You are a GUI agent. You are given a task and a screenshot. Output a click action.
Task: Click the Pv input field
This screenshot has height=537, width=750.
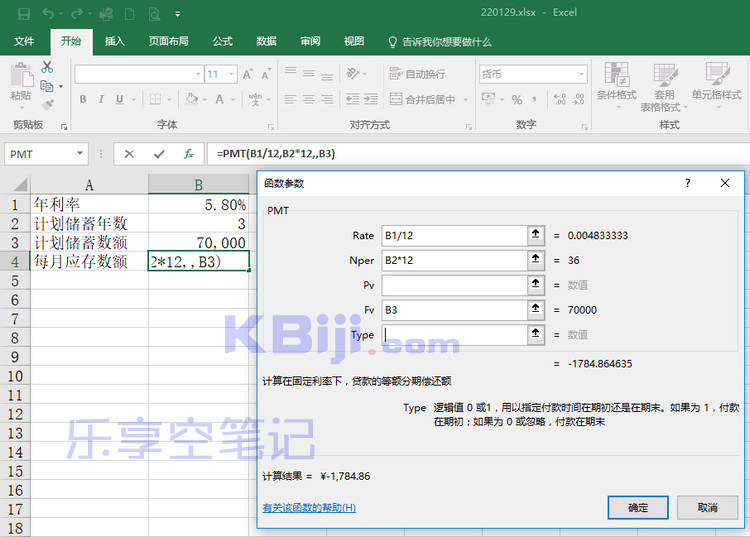454,285
